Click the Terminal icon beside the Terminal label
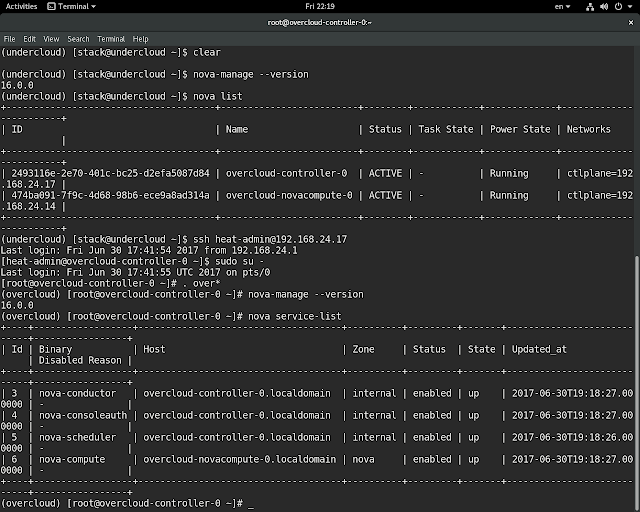The height and width of the screenshot is (512, 640). click(x=51, y=7)
